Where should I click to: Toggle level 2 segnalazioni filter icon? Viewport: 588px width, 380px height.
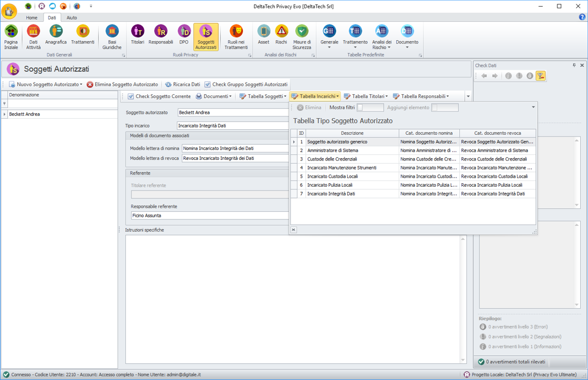tap(519, 76)
